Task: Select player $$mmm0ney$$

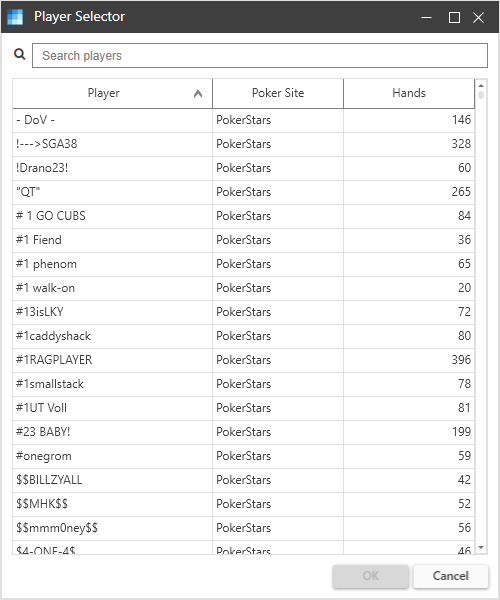Action: 243,528
